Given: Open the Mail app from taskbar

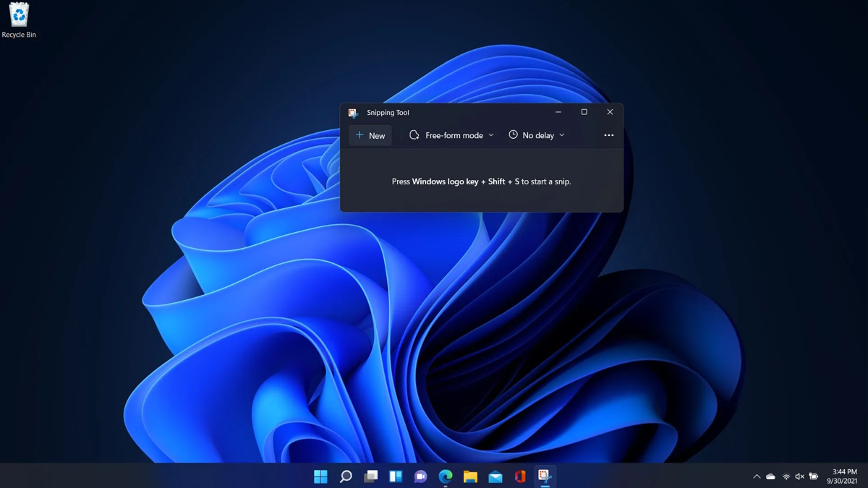Looking at the screenshot, I should (495, 476).
